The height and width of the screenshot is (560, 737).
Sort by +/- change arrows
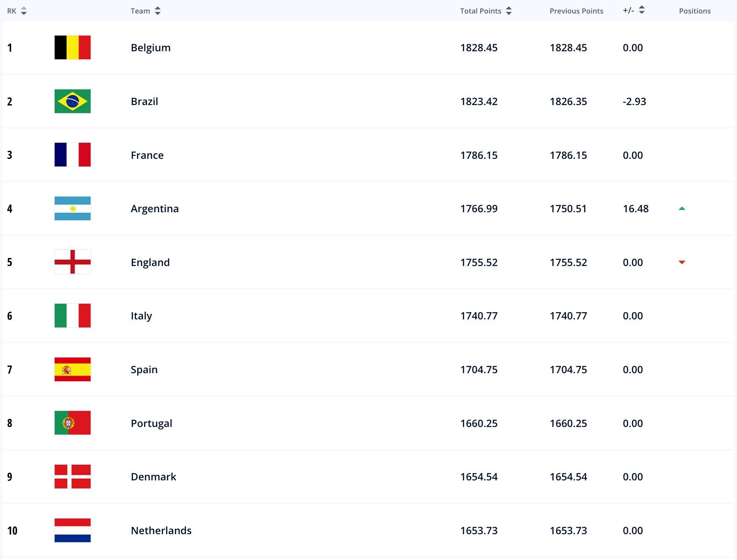click(642, 10)
